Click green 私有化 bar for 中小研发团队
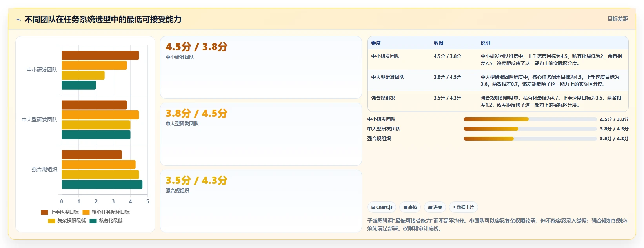 click(79, 85)
